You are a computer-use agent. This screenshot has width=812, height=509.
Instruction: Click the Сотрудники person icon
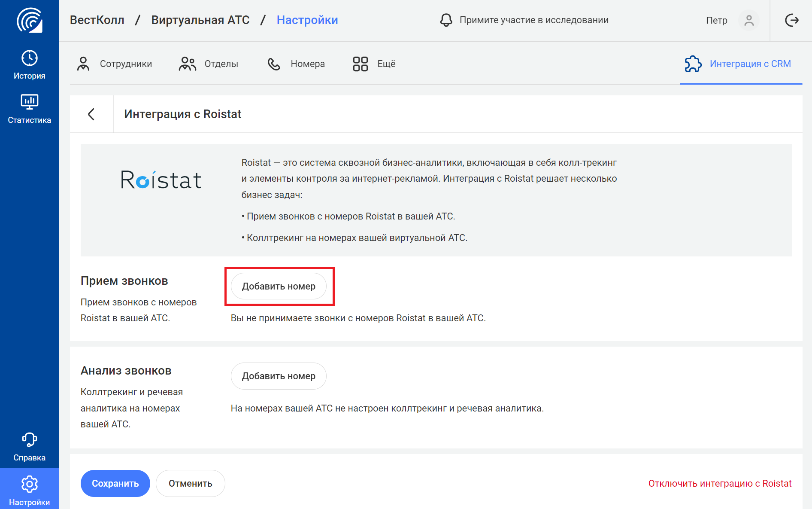click(83, 64)
